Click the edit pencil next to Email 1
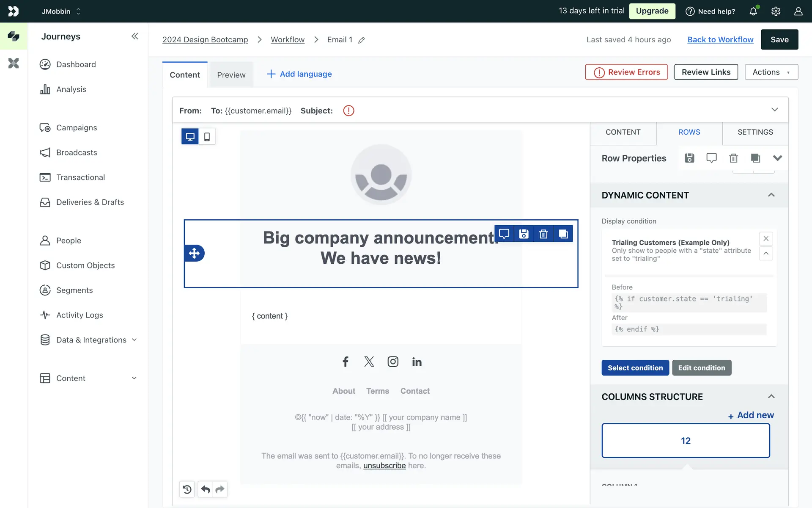 (362, 40)
